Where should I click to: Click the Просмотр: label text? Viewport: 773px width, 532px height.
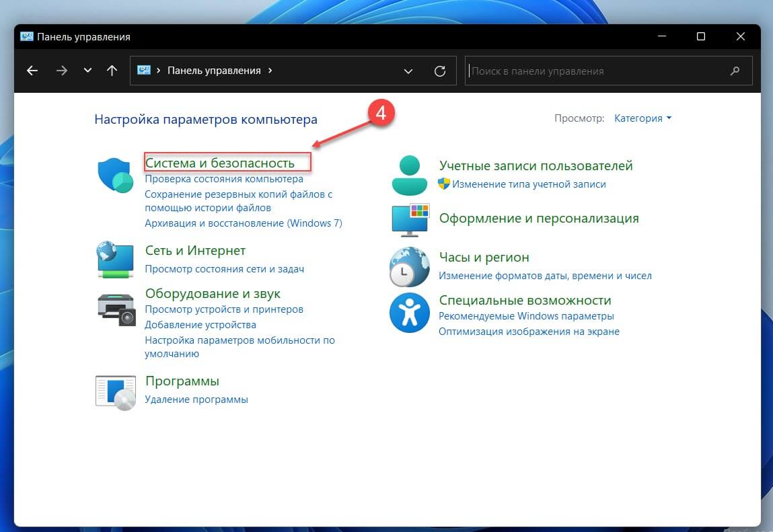point(579,118)
